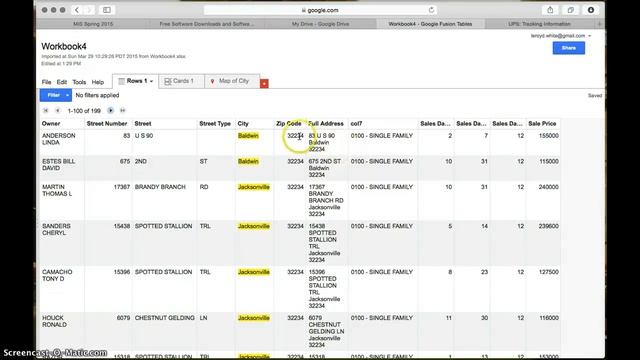Image resolution: width=640 pixels, height=360 pixels.
Task: Select owner cell CAMACHO TONY D
Action: [x=57, y=275]
